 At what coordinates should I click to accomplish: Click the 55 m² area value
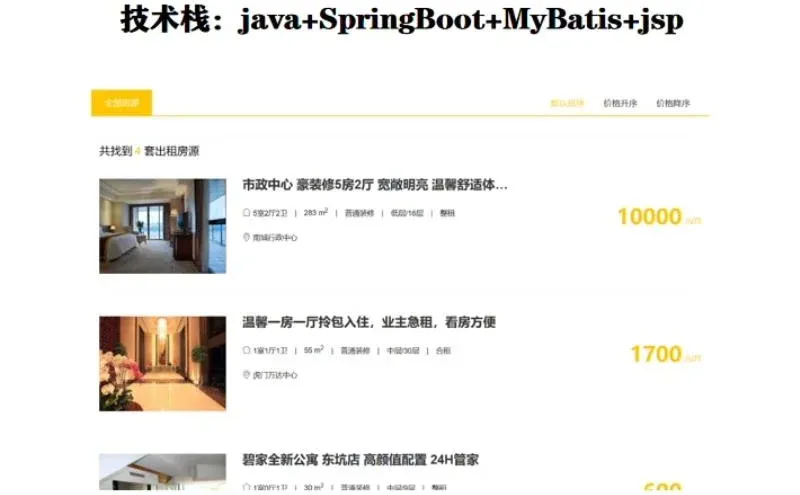pos(314,350)
